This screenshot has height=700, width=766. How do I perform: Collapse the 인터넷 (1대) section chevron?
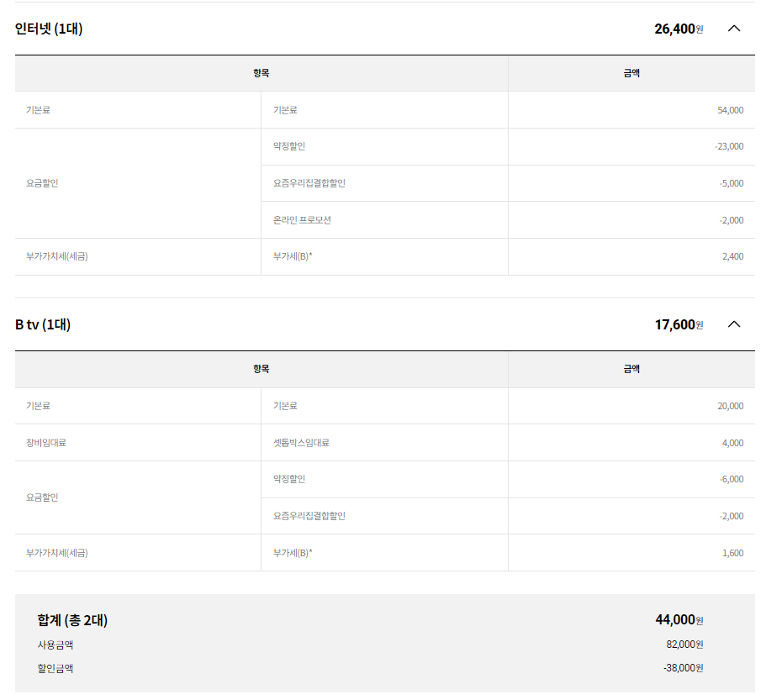point(733,29)
